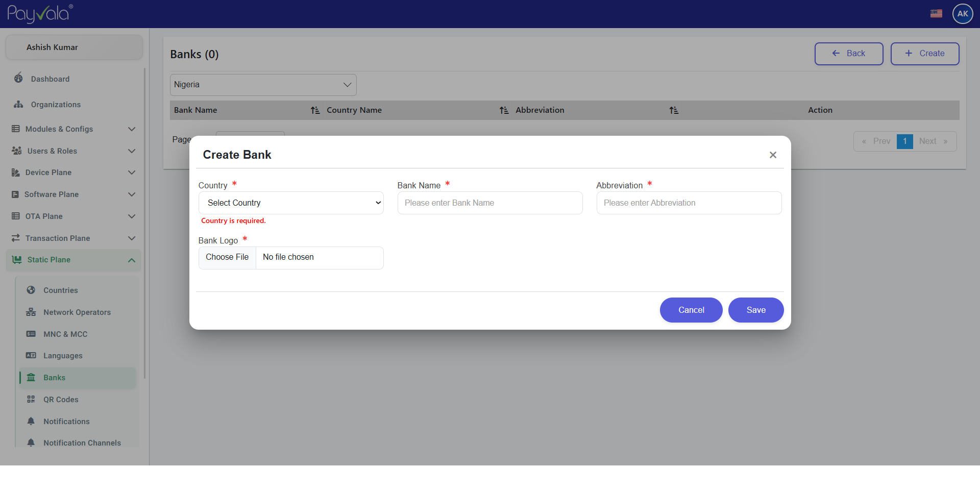Click the Countries globe icon
This screenshot has height=493, width=980.
click(x=31, y=290)
